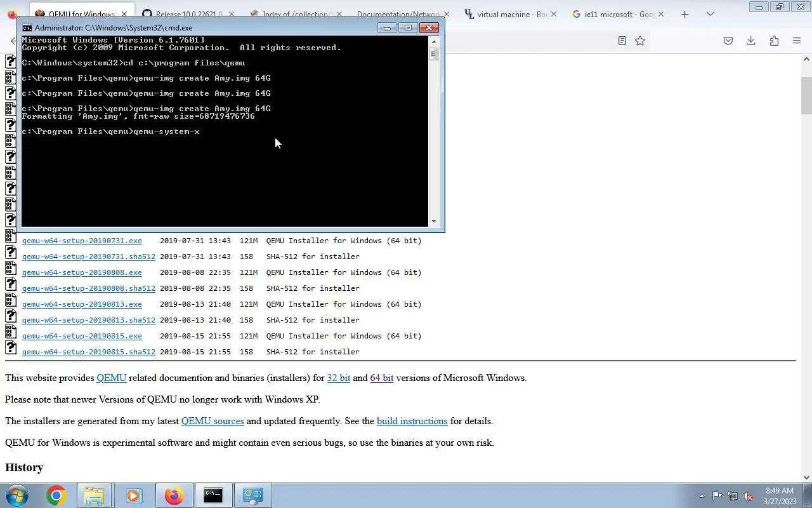Click the cmd window scrollbar thumb
Image resolution: width=812 pixels, height=508 pixels.
(x=434, y=54)
